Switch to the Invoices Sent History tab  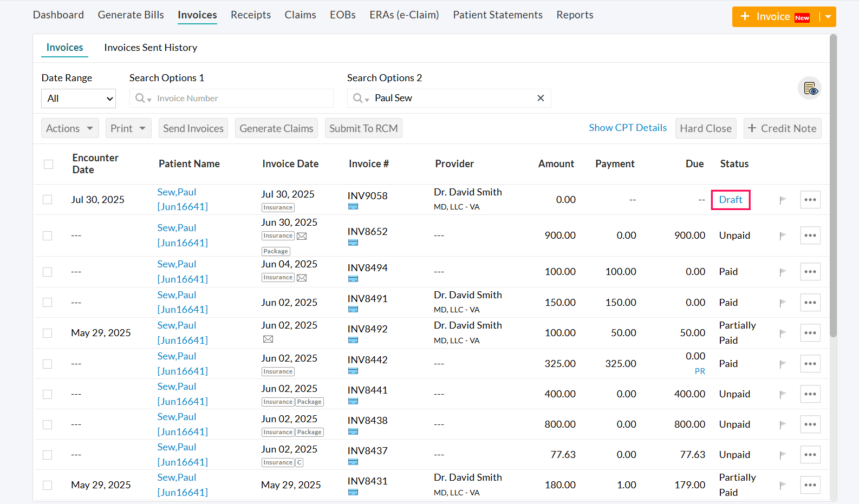[151, 48]
